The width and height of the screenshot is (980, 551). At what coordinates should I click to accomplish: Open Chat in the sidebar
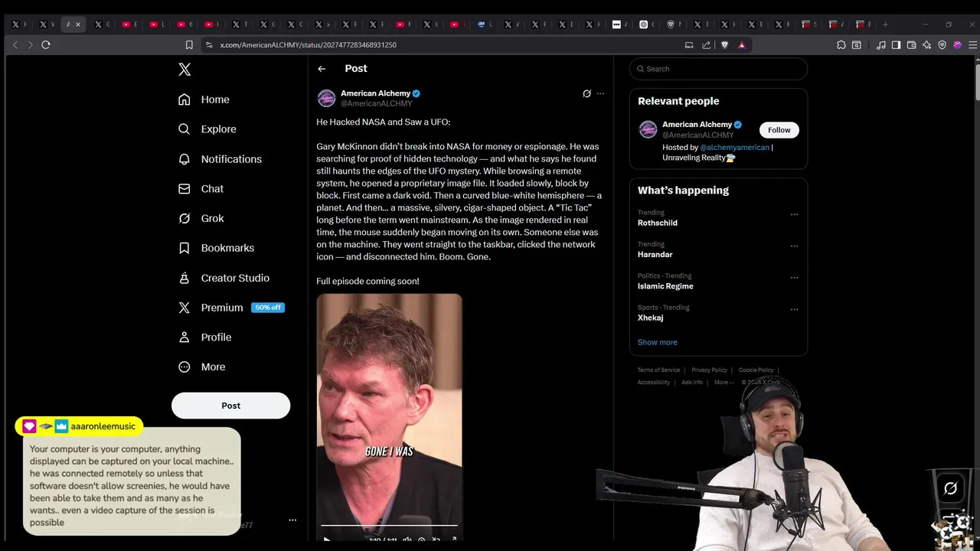pyautogui.click(x=201, y=188)
